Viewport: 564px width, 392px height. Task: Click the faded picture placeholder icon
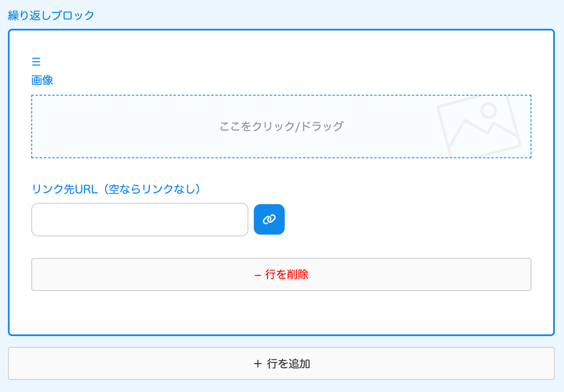tap(479, 126)
